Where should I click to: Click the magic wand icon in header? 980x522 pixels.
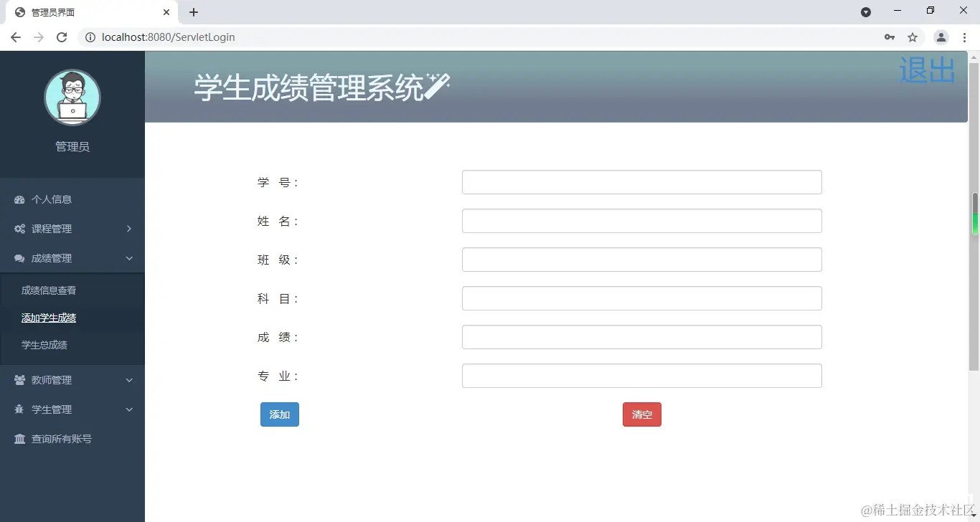pos(437,86)
